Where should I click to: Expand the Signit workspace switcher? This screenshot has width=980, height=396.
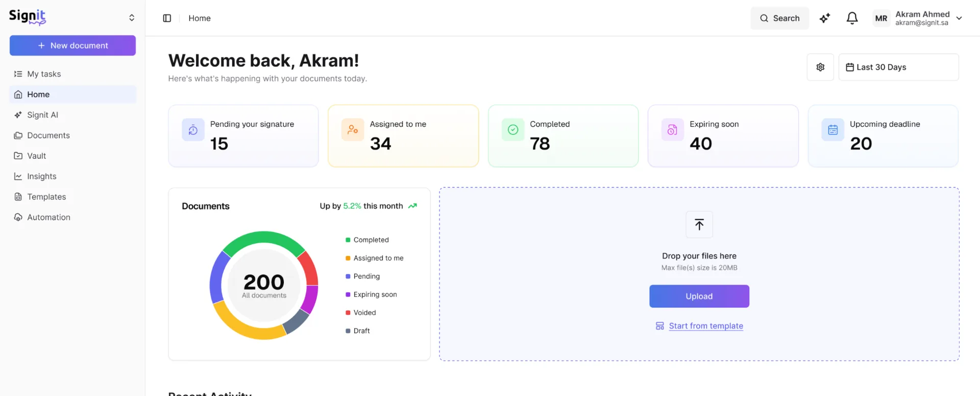coord(132,18)
